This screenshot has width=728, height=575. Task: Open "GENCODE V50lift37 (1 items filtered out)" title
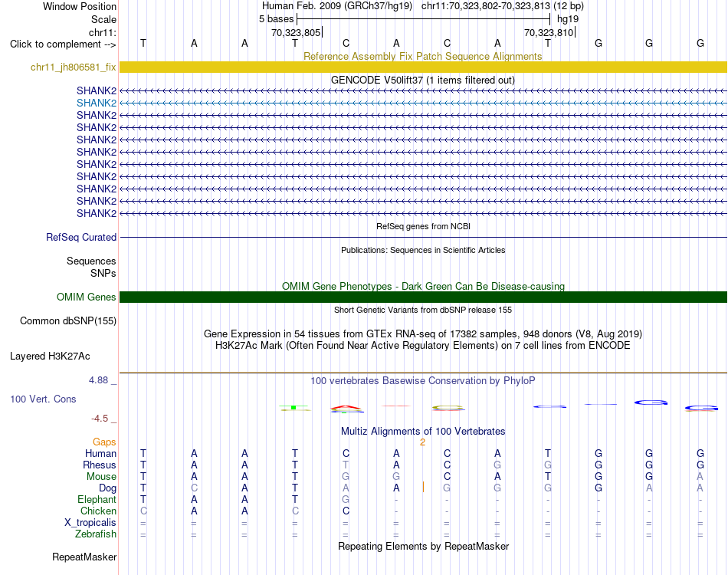coord(422,80)
